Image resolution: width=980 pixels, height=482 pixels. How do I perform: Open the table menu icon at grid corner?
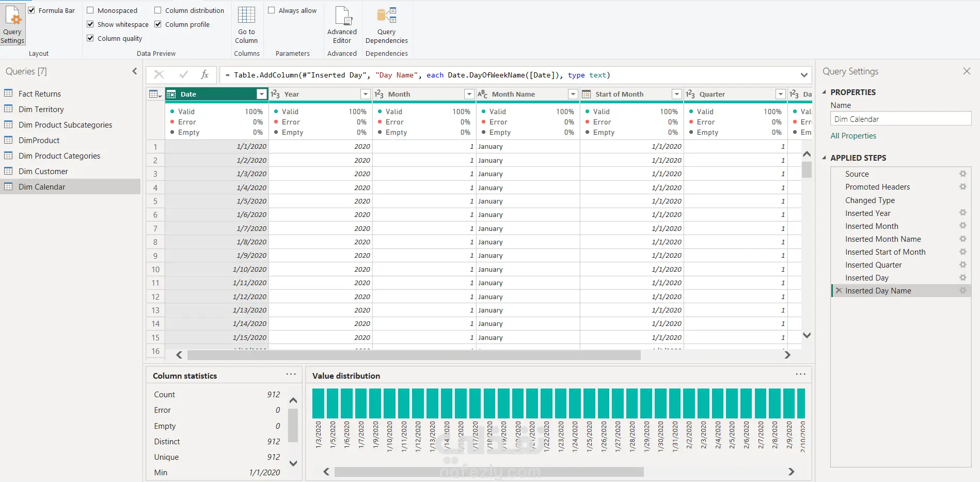click(155, 94)
